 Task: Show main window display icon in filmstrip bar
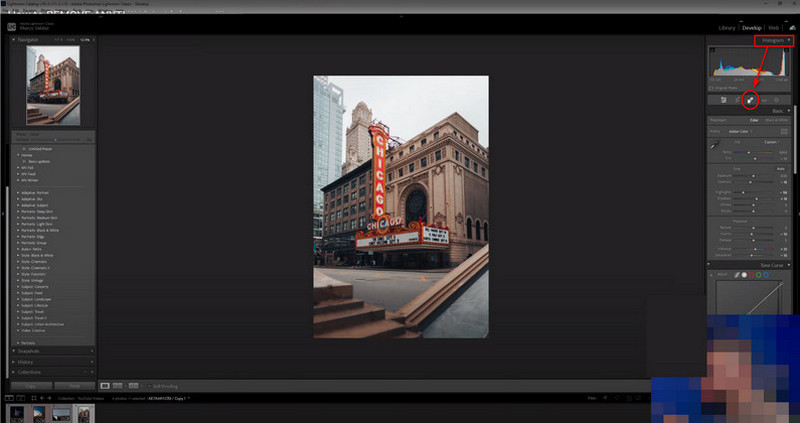tap(9, 398)
